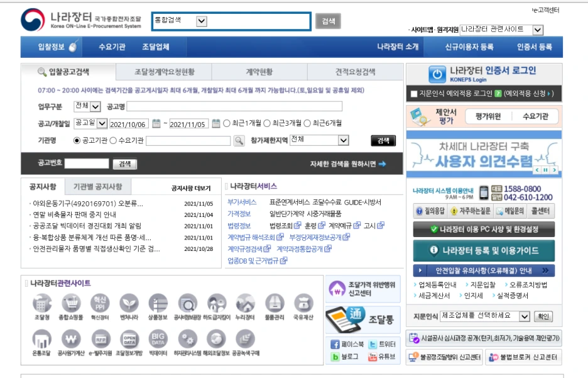Show previous banner with left arrow
This screenshot has width=588, height=378.
[537, 170]
